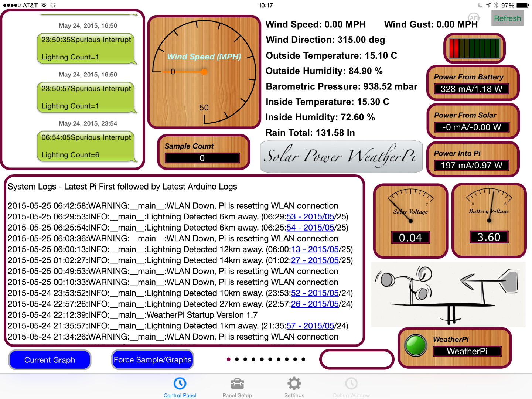Screen dimensions: 532x399
Task: Follow the lightning log link 53 - 2015/05
Action: pos(310,216)
